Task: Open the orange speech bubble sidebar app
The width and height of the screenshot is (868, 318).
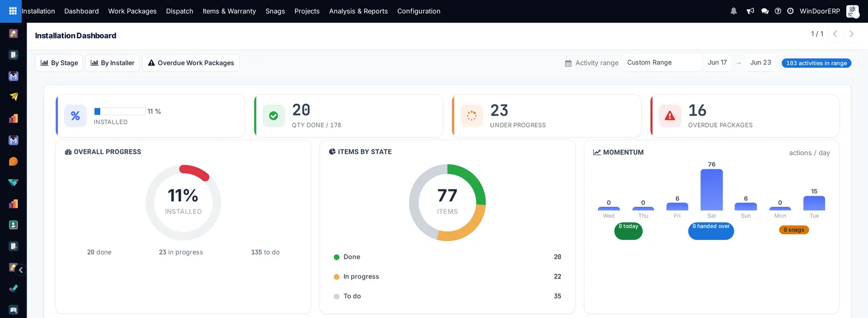Action: (14, 161)
